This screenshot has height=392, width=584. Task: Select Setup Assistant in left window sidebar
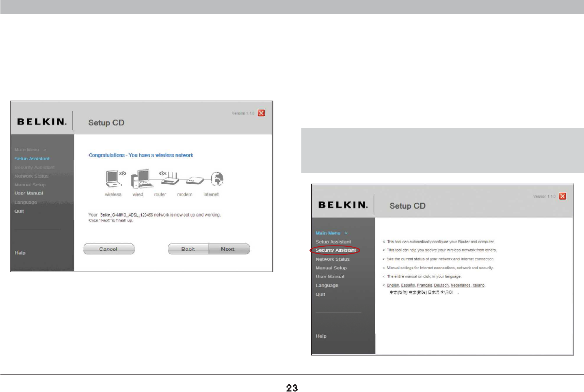point(32,159)
